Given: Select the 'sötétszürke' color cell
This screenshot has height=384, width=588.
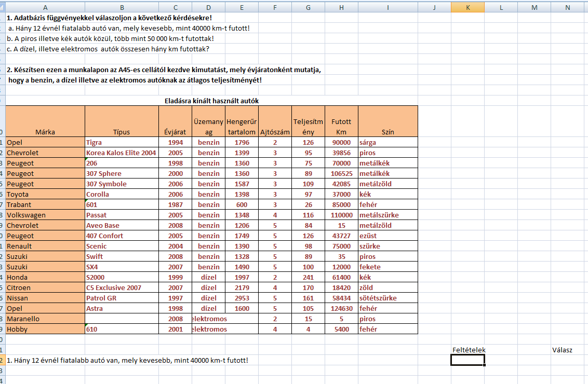Looking at the screenshot, I should [387, 298].
